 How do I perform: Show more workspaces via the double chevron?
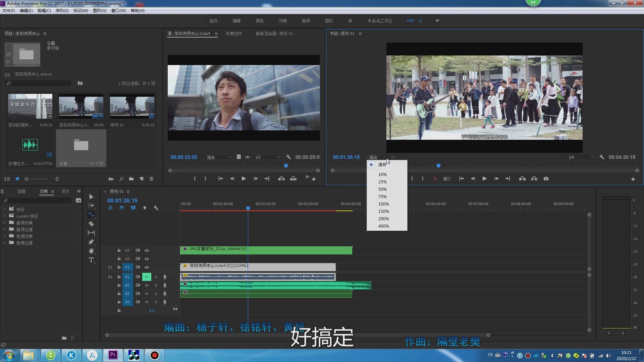[x=437, y=20]
